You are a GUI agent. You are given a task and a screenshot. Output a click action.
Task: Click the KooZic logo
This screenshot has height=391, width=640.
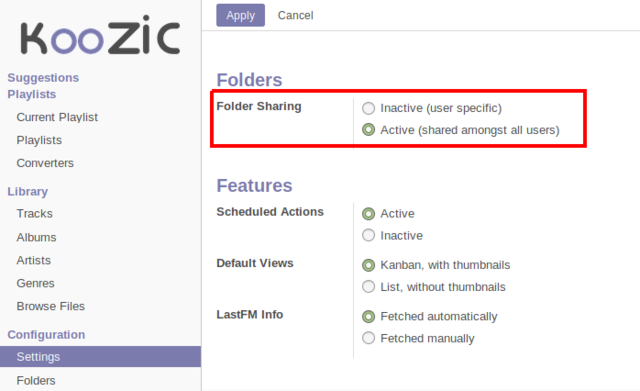pyautogui.click(x=100, y=36)
